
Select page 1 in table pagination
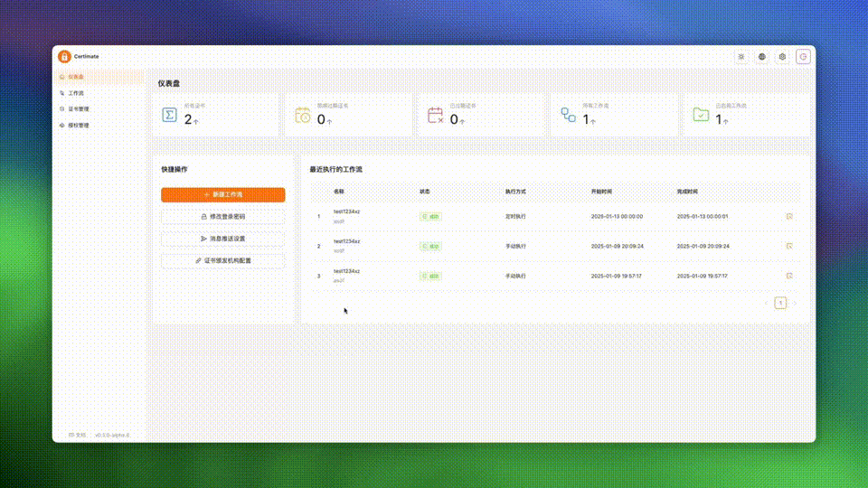(780, 304)
